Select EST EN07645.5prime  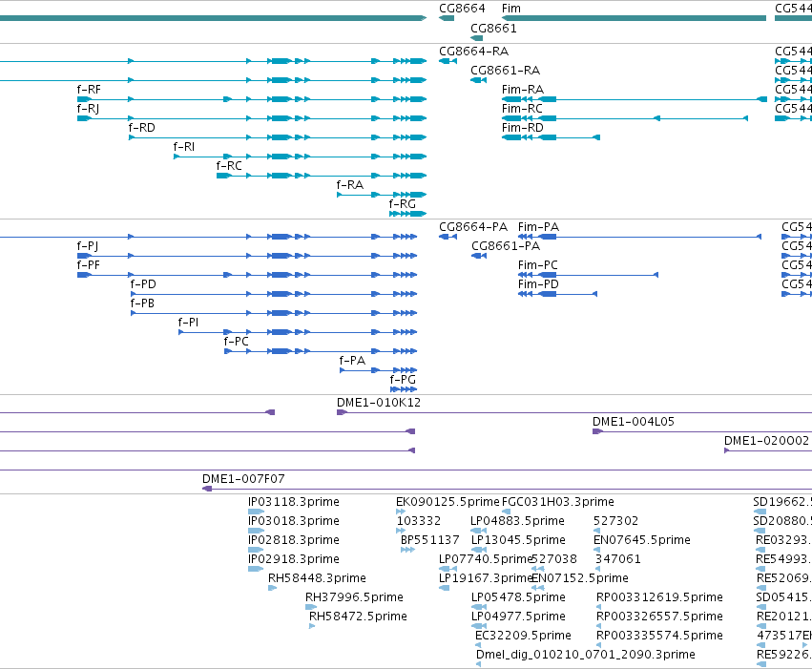click(x=596, y=550)
